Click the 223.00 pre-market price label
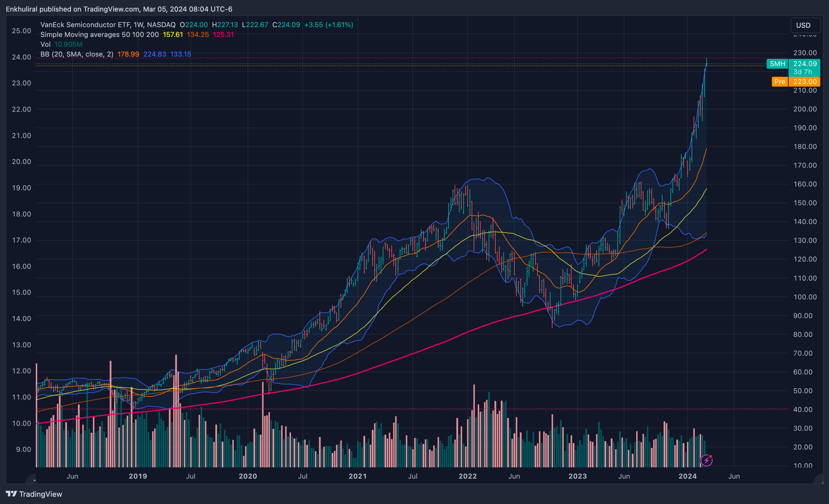829x504 pixels. (804, 82)
